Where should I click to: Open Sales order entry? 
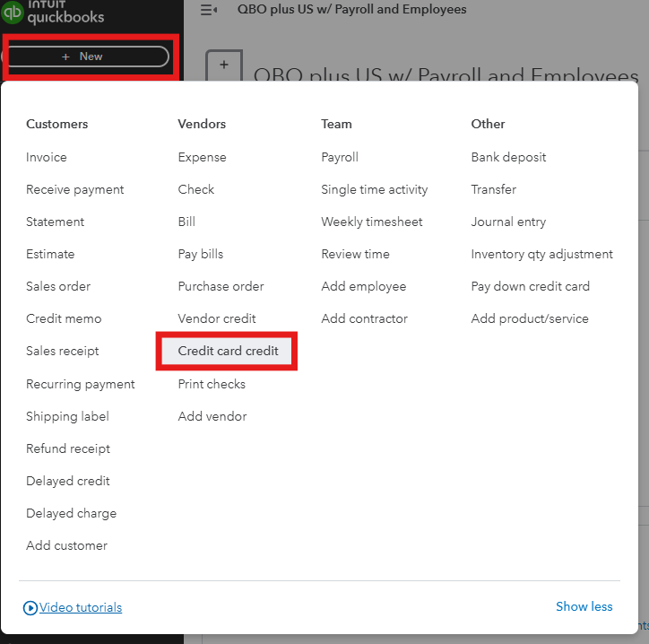(x=58, y=287)
